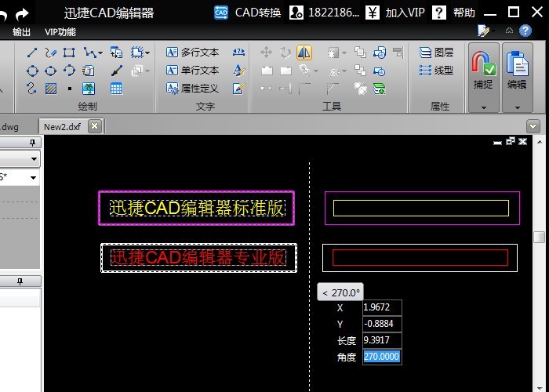549x392 pixels.
Task: Select the Rectangle drawing tool
Action: tap(69, 53)
